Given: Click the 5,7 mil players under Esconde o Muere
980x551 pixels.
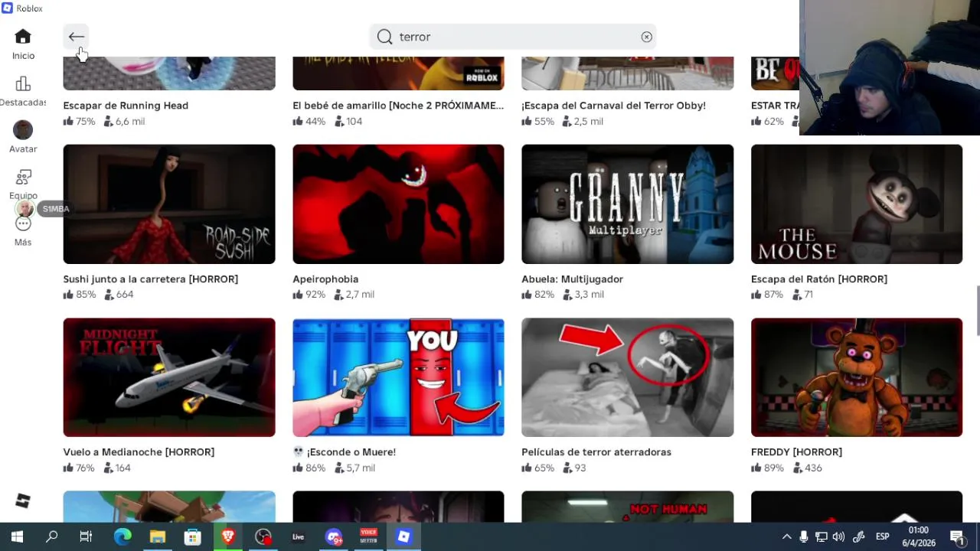Looking at the screenshot, I should [x=354, y=468].
